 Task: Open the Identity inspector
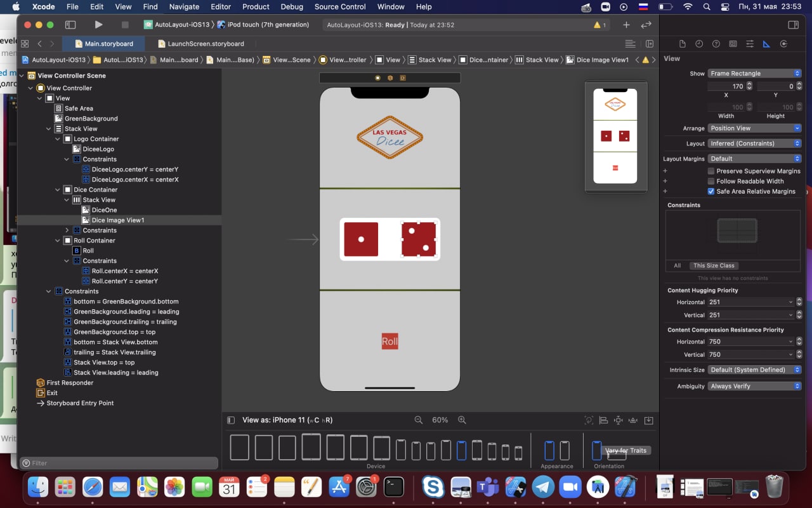point(733,44)
